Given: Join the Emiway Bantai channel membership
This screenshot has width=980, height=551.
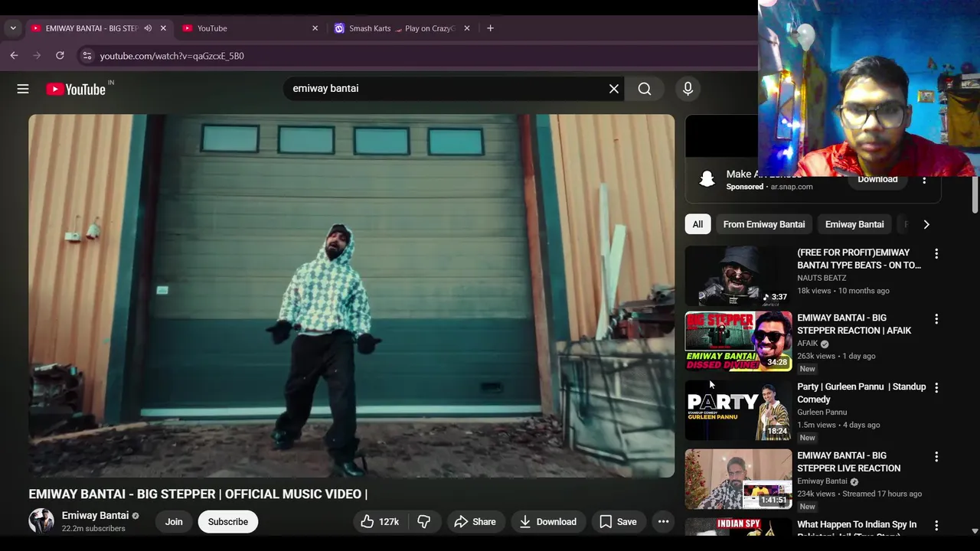Looking at the screenshot, I should tap(174, 522).
